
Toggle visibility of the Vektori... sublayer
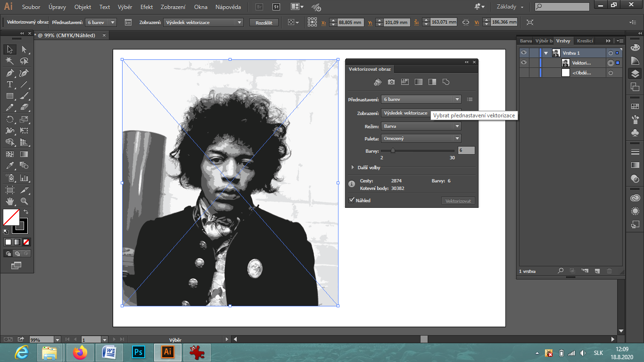click(523, 63)
